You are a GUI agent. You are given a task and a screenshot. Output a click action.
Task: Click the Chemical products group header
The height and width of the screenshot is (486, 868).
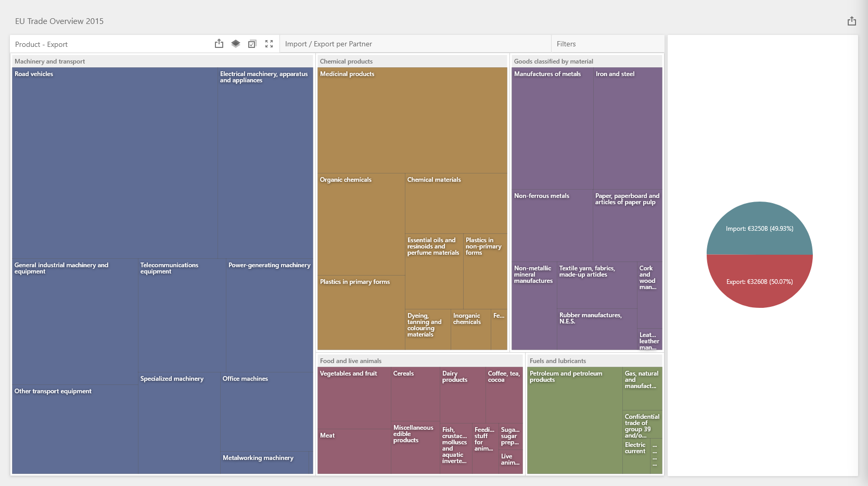pyautogui.click(x=346, y=61)
